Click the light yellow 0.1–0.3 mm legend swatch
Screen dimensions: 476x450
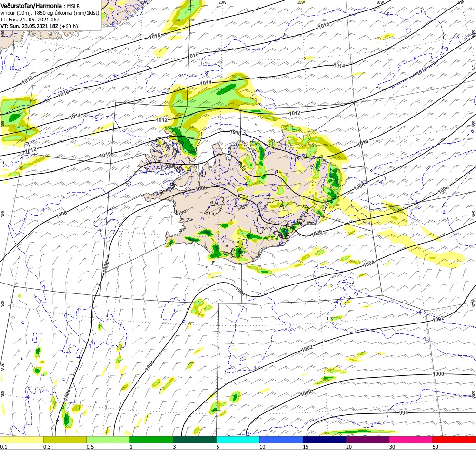pyautogui.click(x=21, y=440)
